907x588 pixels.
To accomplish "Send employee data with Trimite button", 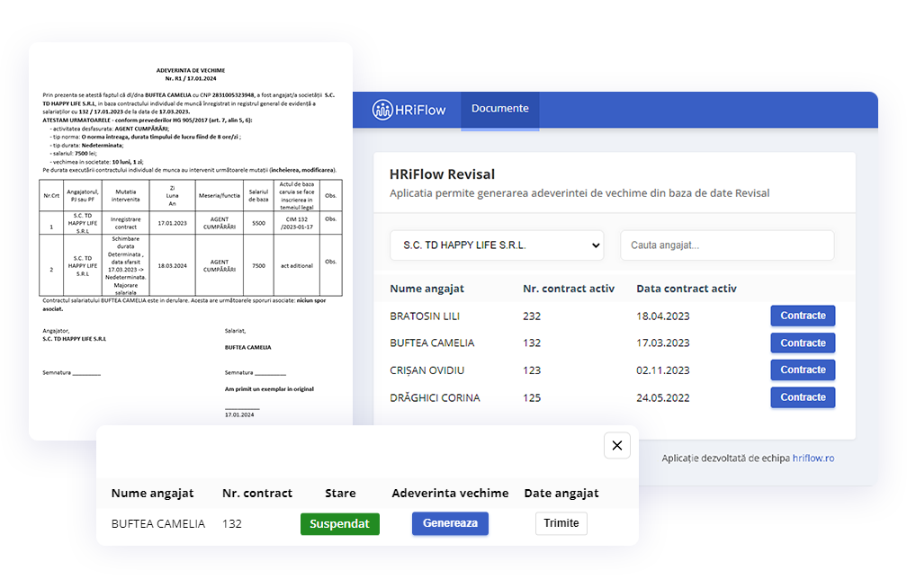I will coord(561,523).
